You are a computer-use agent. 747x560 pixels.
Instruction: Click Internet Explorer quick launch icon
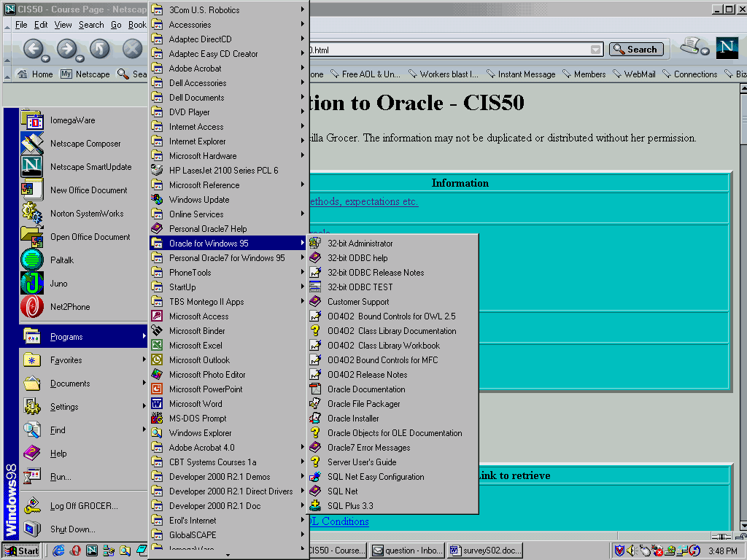[x=58, y=551]
